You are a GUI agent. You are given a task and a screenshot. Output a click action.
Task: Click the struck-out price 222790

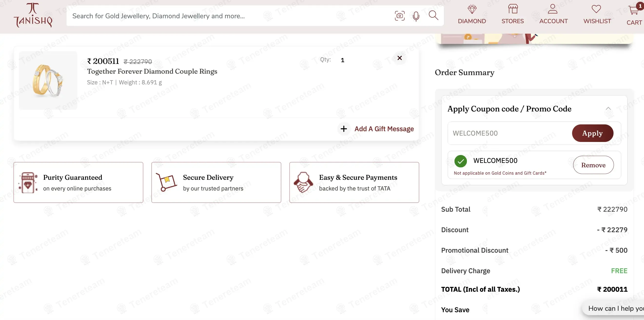pyautogui.click(x=138, y=61)
